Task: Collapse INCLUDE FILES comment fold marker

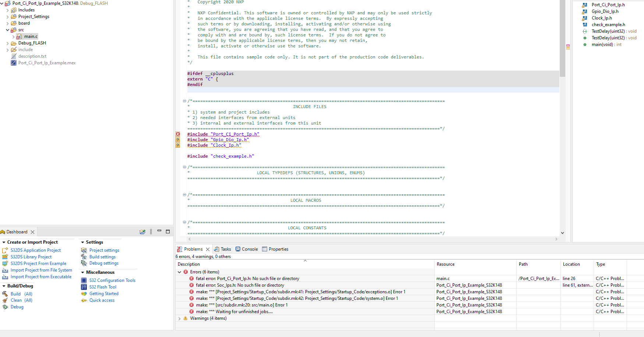Action: (x=184, y=101)
